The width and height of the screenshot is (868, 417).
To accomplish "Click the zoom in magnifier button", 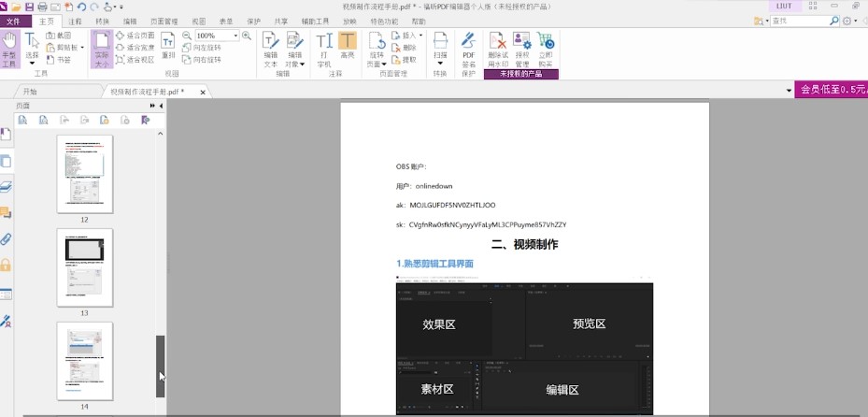I will coord(247,36).
